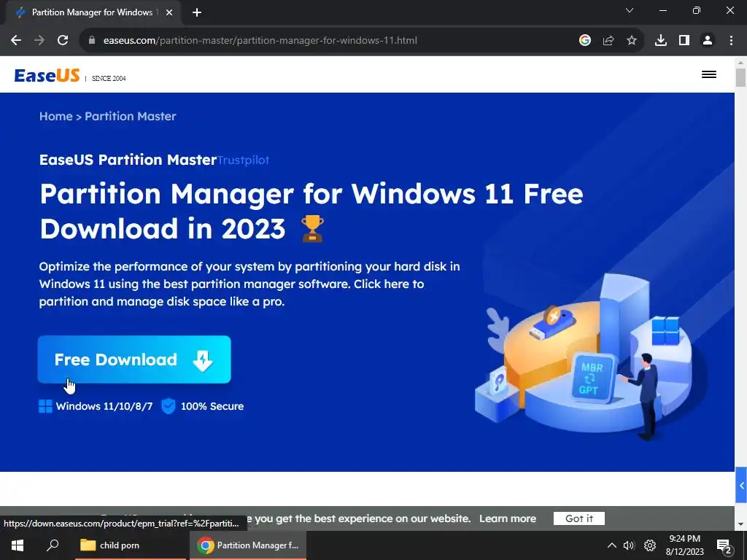Expand the blue side tab arrow
The image size is (747, 560).
coord(741,486)
